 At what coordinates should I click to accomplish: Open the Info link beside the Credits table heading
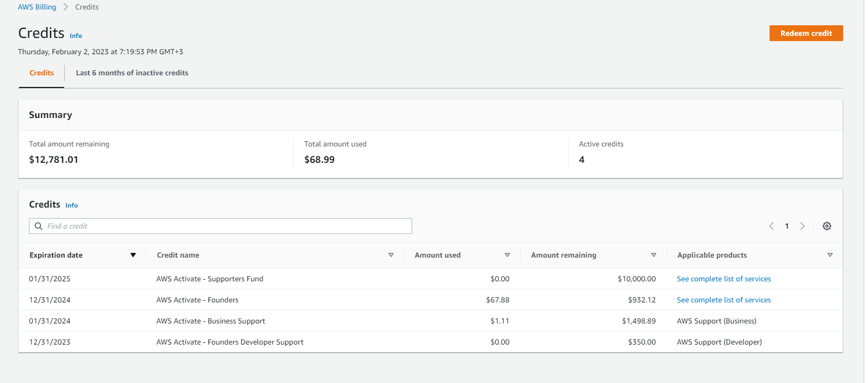point(72,205)
